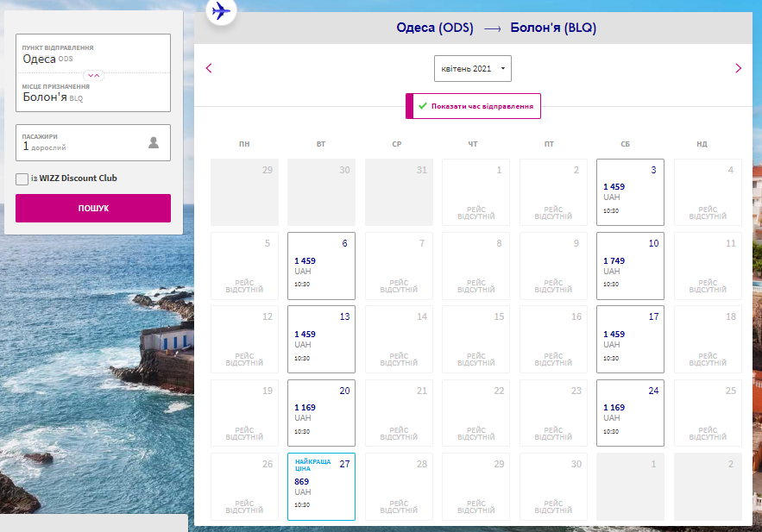The width and height of the screenshot is (762, 532).
Task: Click the green checkmark on departure time toggle
Action: coord(423,106)
